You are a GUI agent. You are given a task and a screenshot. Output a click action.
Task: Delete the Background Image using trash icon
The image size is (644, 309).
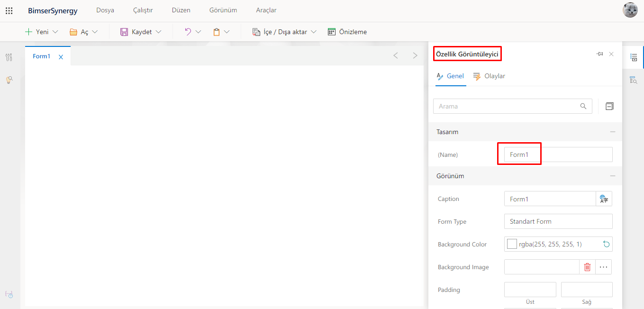pyautogui.click(x=587, y=267)
